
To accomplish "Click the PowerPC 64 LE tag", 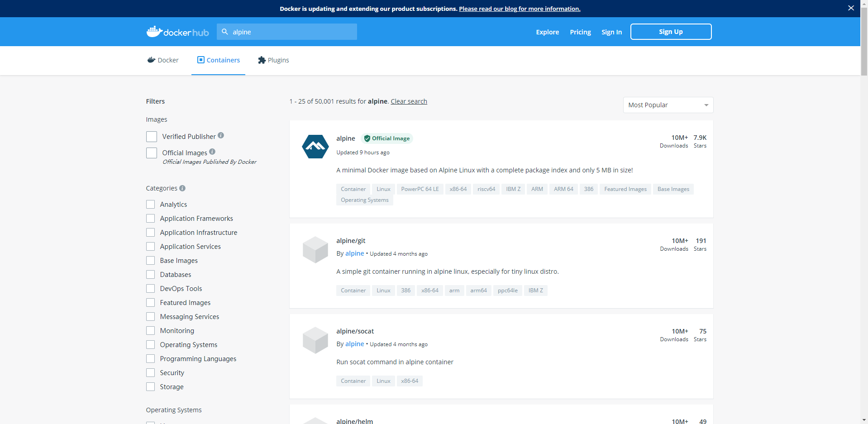I will click(x=420, y=189).
